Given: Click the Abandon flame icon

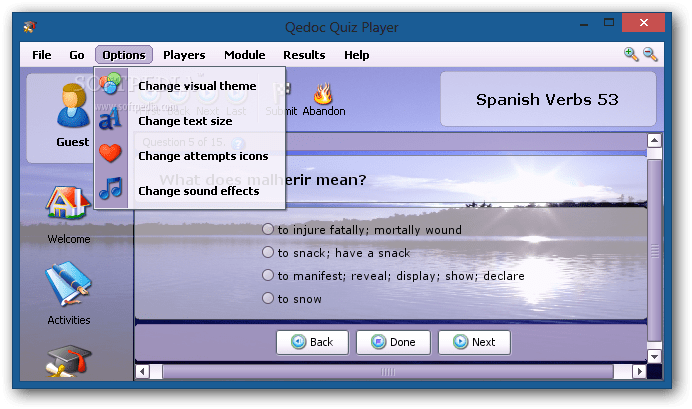Looking at the screenshot, I should [323, 93].
